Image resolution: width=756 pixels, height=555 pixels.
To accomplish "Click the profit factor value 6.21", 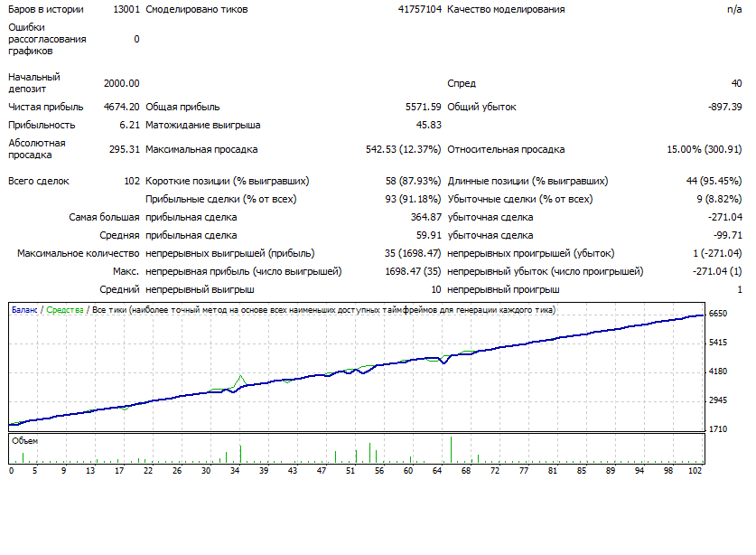I will (x=130, y=125).
